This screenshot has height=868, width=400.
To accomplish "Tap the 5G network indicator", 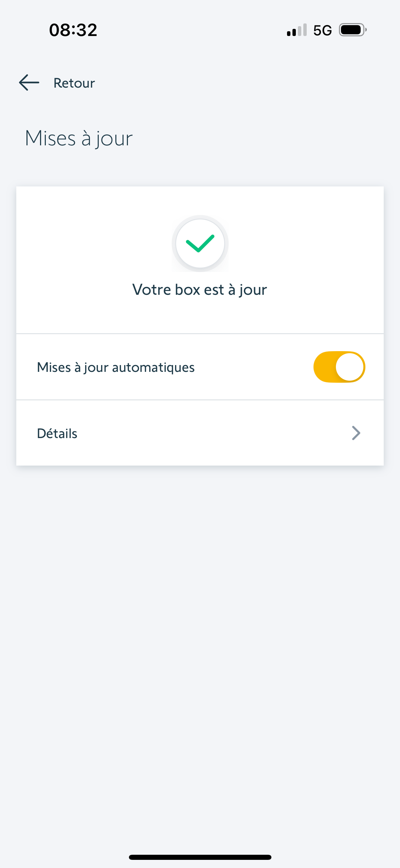I will (x=322, y=31).
